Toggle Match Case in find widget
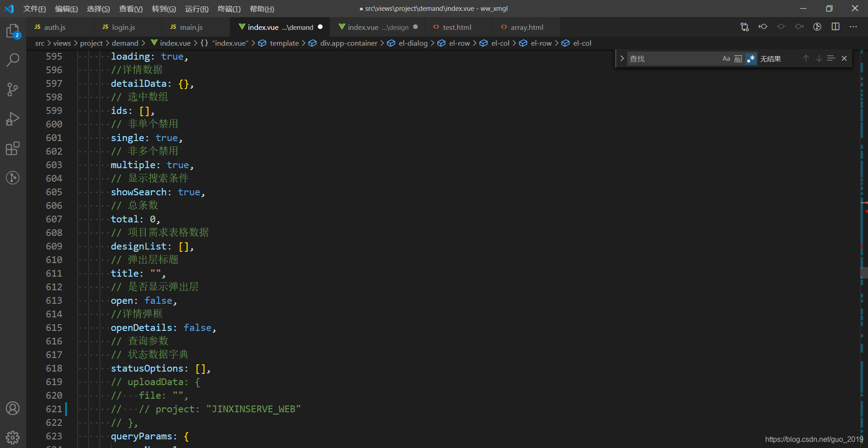Screen dimensions: 868x448 (726, 59)
